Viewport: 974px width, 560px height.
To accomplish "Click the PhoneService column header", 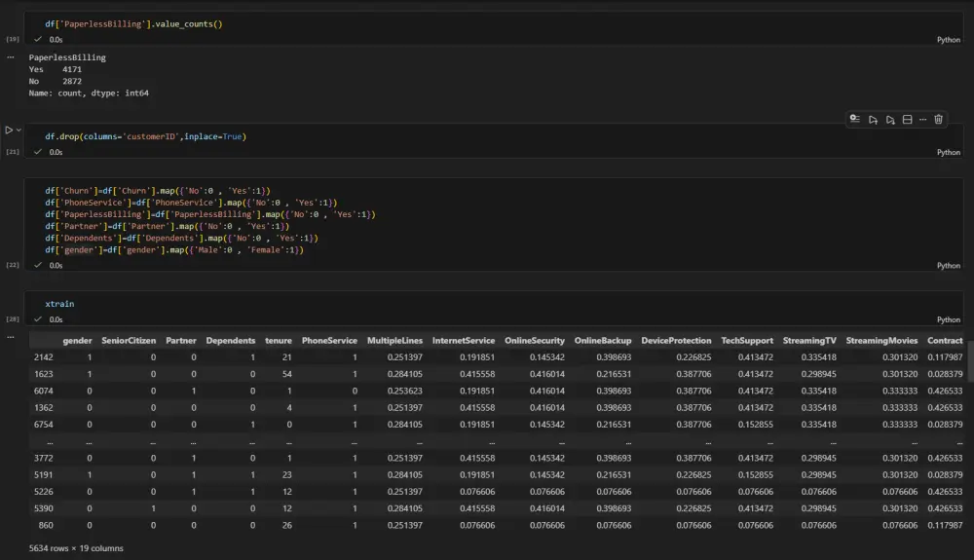I will 329,340.
